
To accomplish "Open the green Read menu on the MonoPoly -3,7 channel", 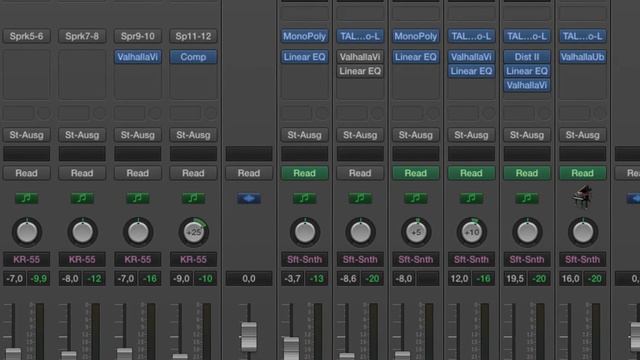I will coord(304,173).
